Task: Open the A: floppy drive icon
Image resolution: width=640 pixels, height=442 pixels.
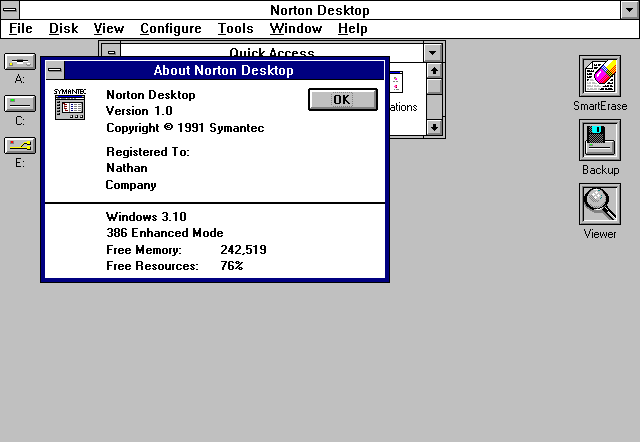Action: pos(20,62)
